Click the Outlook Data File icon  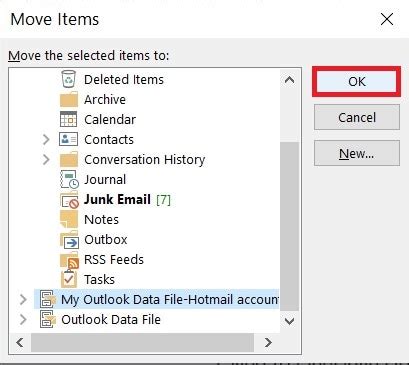point(48,319)
